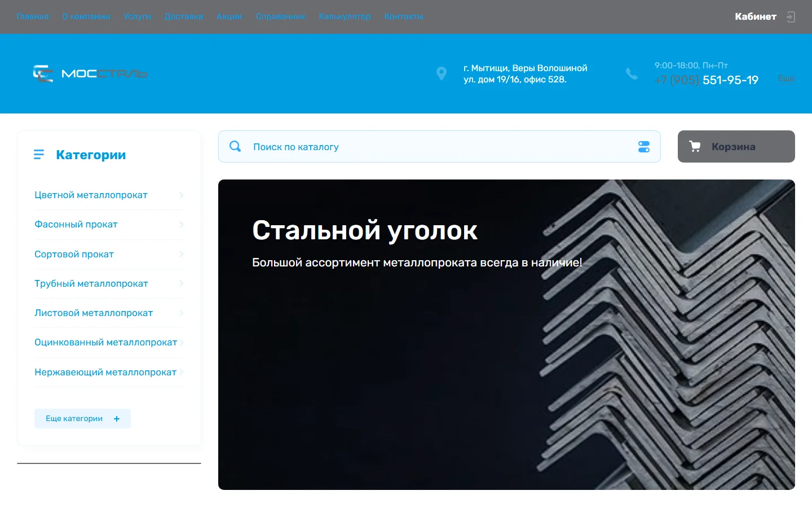812x508 pixels.
Task: Open Нержавеющий металлопрокат category
Action: click(105, 372)
